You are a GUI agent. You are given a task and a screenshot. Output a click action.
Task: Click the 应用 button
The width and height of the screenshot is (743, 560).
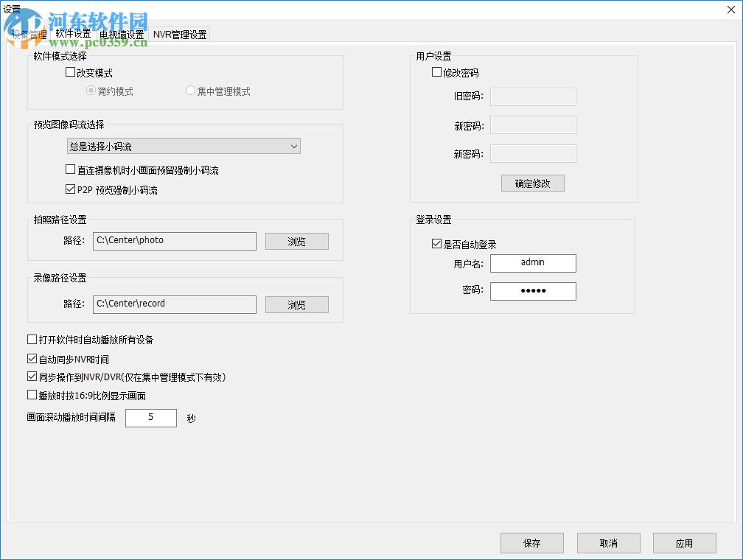pos(684,543)
